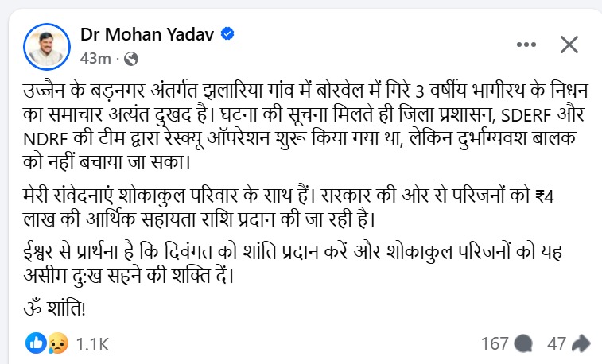View the 1.1K reactions list
The height and width of the screenshot is (364, 602).
(x=91, y=344)
